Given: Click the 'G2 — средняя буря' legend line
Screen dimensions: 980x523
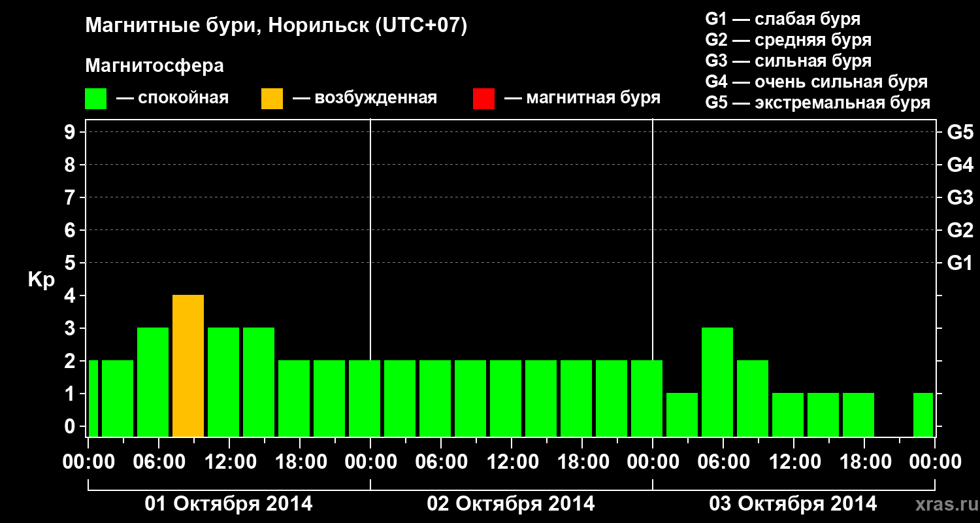Looking at the screenshot, I should (x=789, y=40).
